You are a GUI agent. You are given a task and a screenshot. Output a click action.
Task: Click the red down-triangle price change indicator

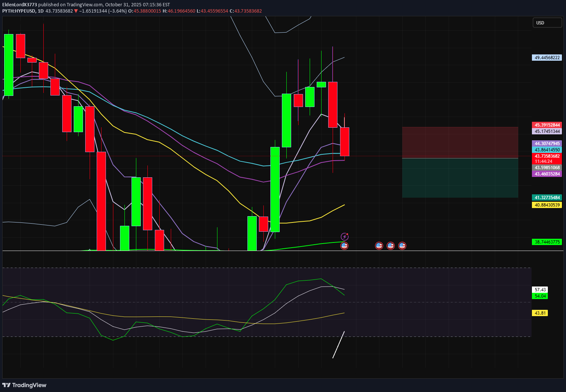pyautogui.click(x=76, y=11)
